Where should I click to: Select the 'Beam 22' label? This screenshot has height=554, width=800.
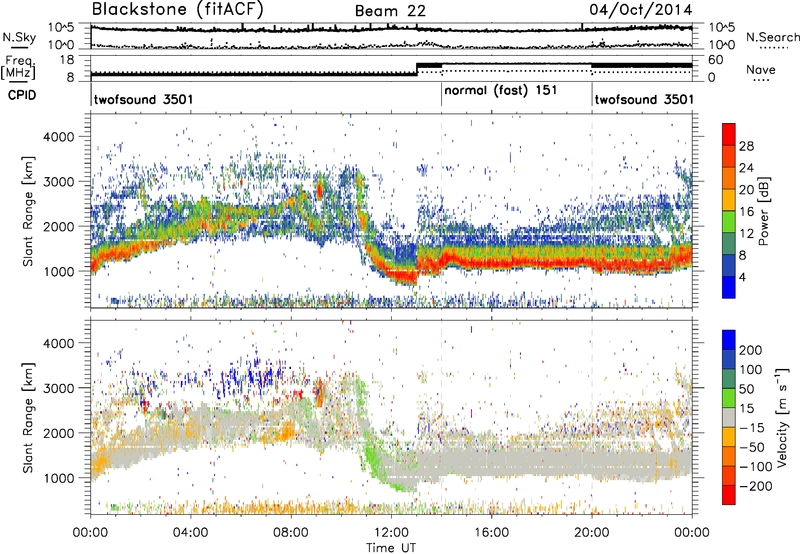390,11
